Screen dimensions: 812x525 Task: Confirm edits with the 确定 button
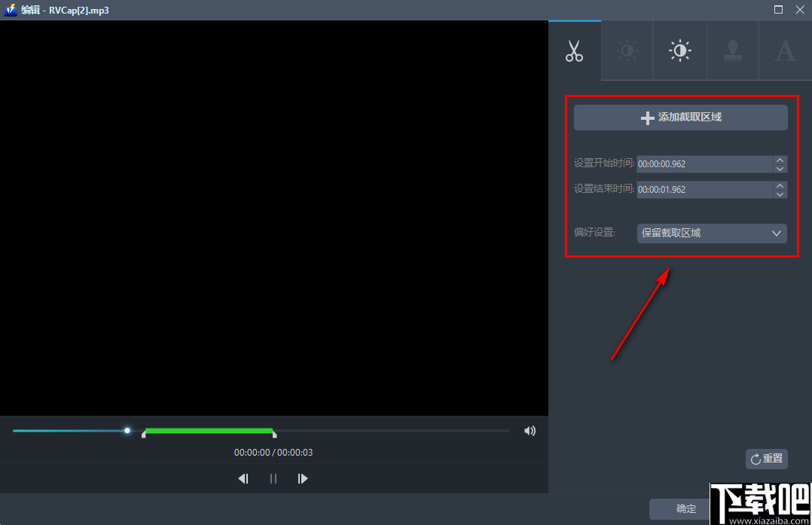685,509
